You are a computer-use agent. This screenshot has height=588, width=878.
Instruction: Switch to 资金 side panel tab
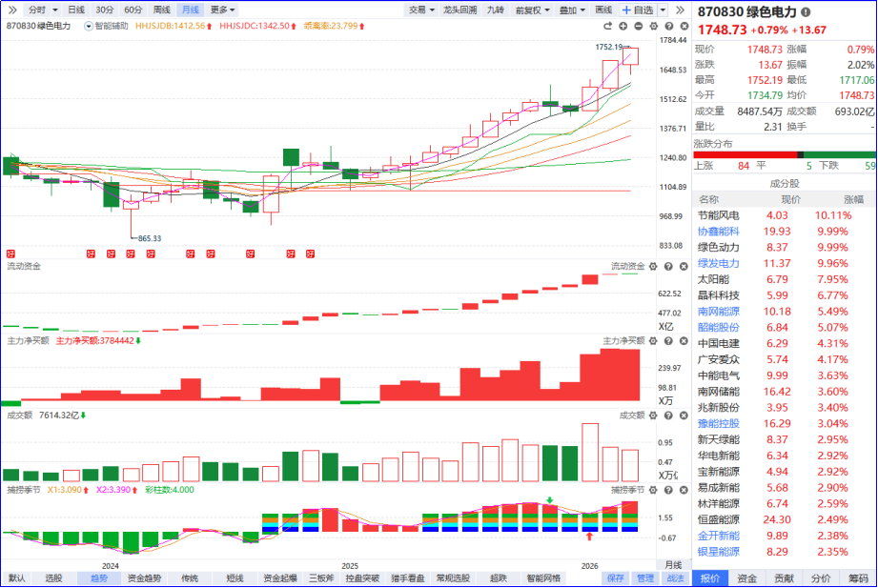(x=747, y=578)
